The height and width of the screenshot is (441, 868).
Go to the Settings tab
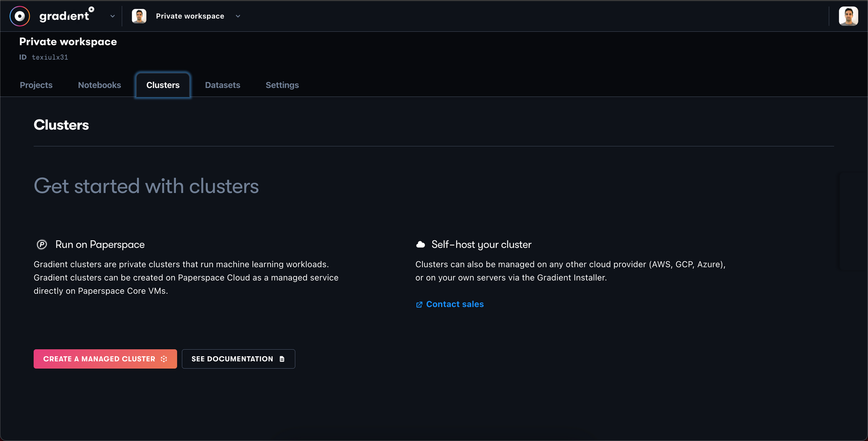[x=282, y=85]
